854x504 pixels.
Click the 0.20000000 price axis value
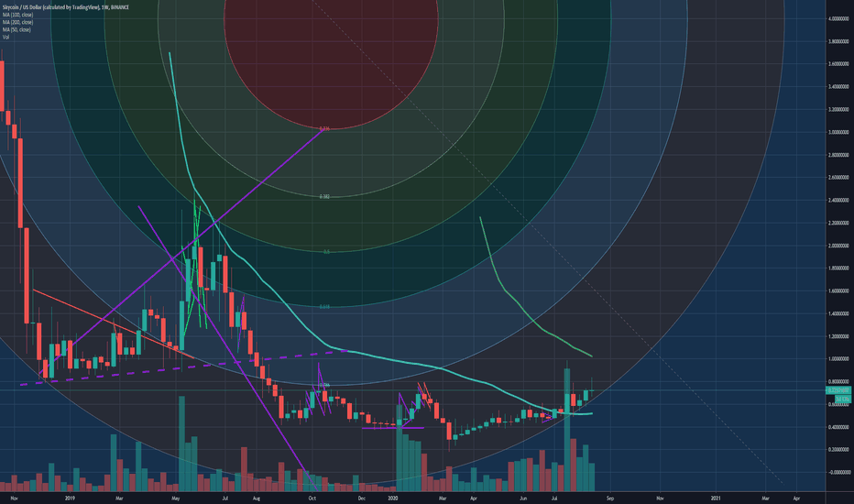tap(838, 450)
